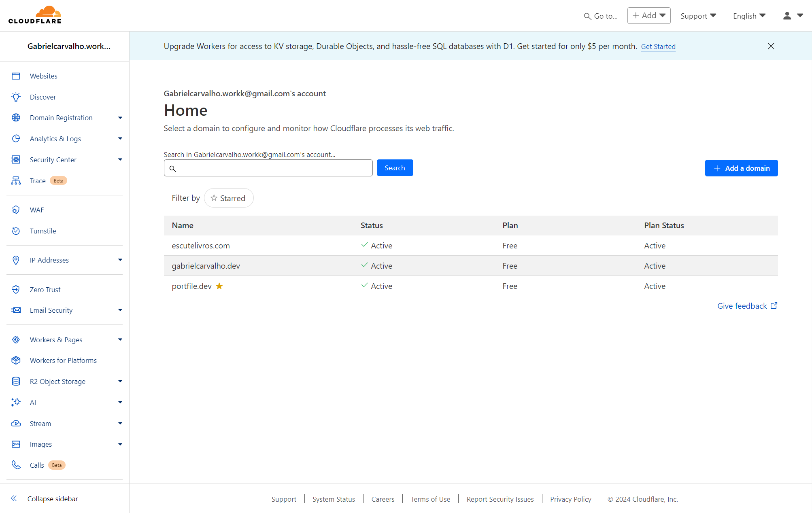Open the Support dropdown menu
The image size is (812, 513).
698,16
